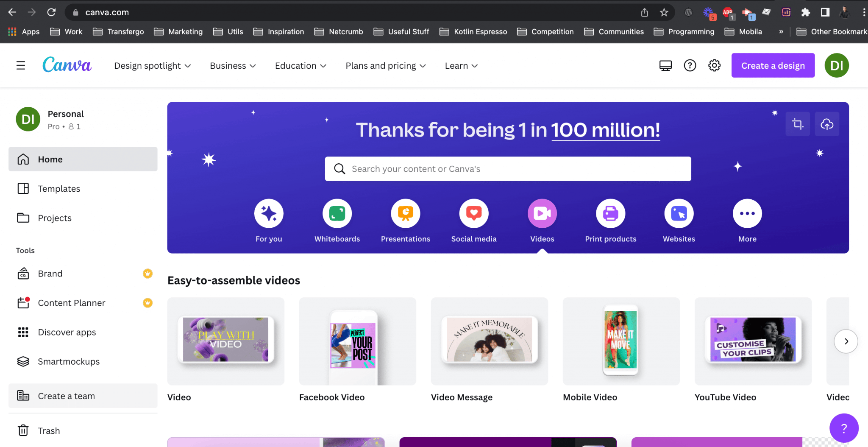Expand the Plans and pricing menu
The height and width of the screenshot is (447, 868).
pos(385,66)
